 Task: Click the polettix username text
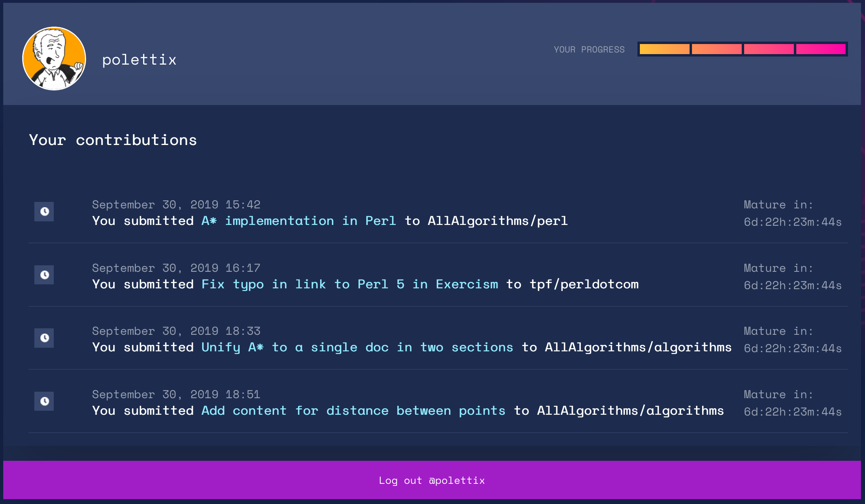(139, 60)
